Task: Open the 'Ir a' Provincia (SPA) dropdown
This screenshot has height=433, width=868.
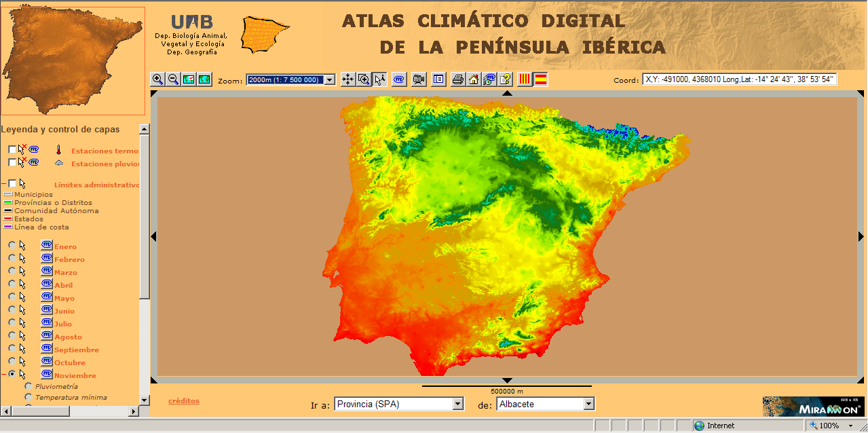Action: 399,404
